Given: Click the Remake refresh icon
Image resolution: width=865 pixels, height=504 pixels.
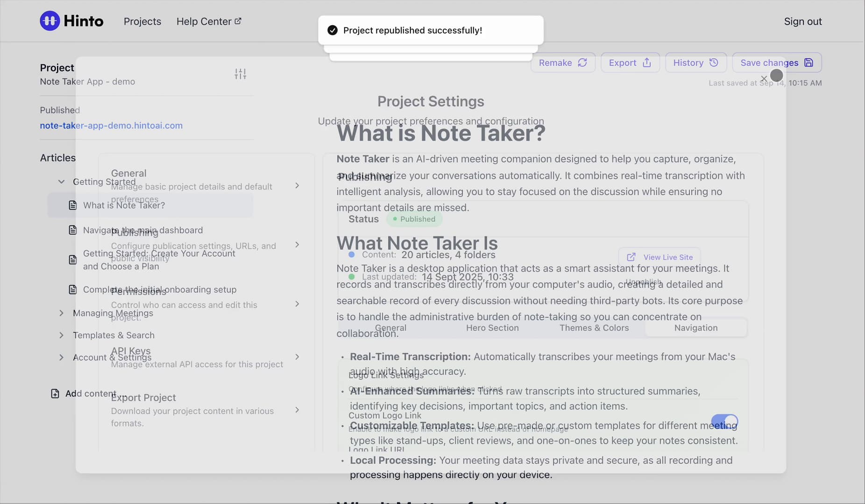Looking at the screenshot, I should click(582, 63).
